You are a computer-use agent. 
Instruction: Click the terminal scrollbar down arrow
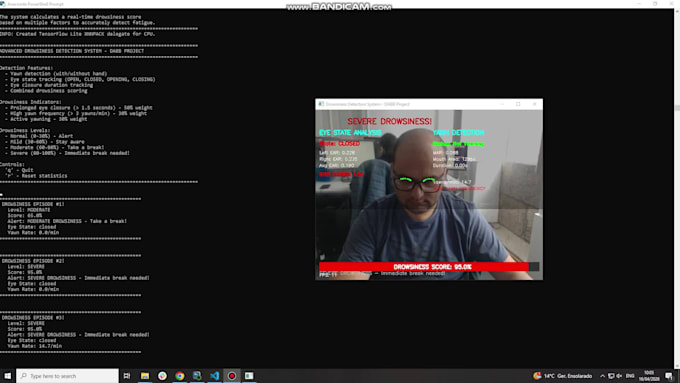pyautogui.click(x=677, y=365)
